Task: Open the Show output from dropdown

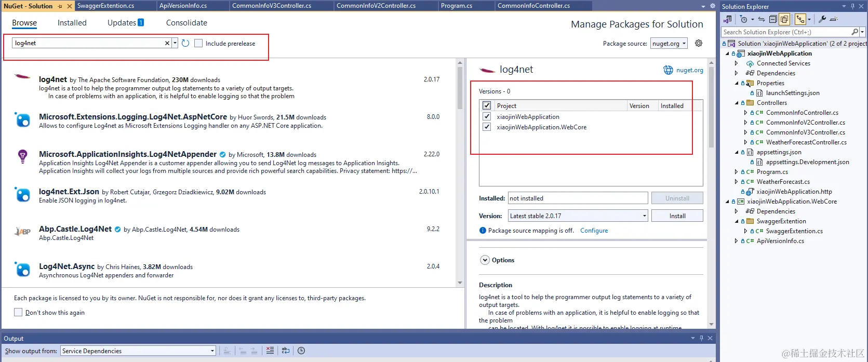Action: pos(138,351)
